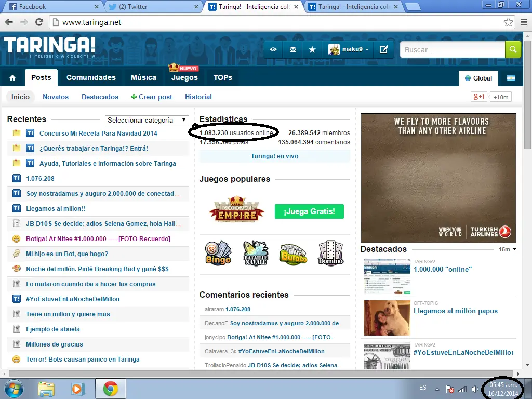532x399 pixels.
Task: Open the eye monitor icon in header
Action: tap(273, 49)
